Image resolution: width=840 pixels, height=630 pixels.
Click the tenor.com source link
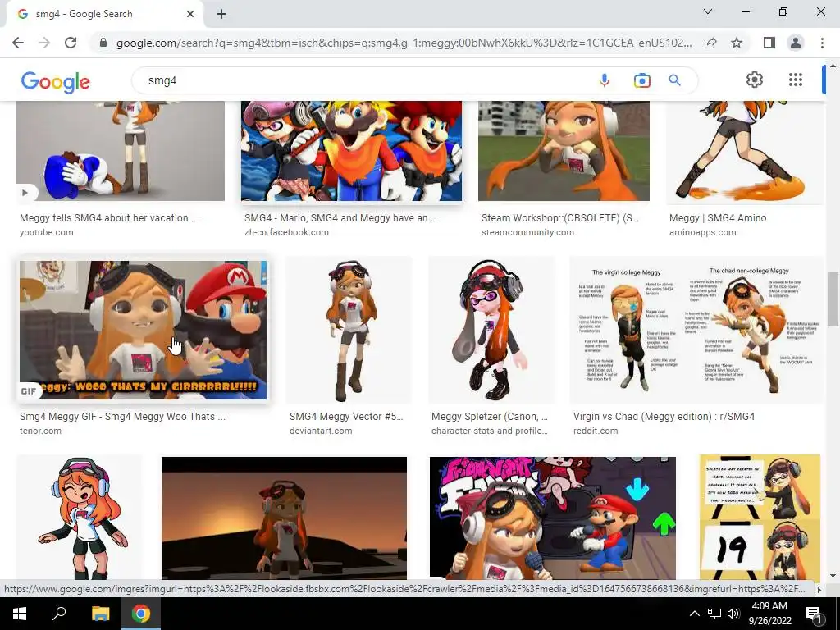41,431
